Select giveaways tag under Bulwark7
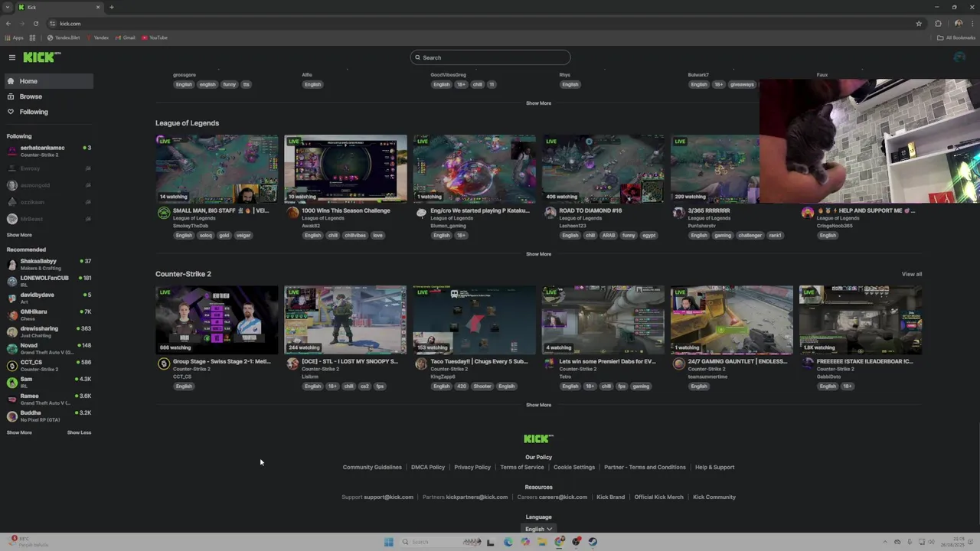Screen dimensions: 980x551 click(x=742, y=84)
